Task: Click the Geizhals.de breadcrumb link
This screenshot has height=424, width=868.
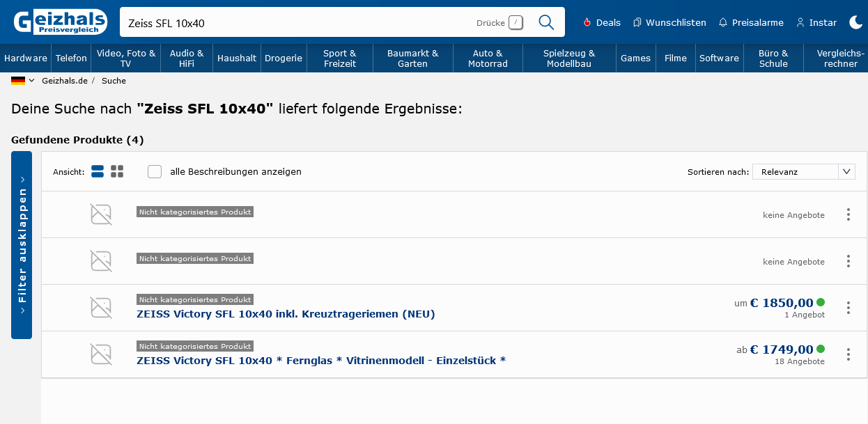Action: pyautogui.click(x=65, y=81)
